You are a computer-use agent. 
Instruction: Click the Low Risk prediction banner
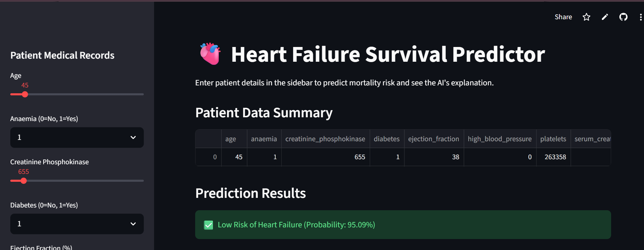click(x=403, y=225)
